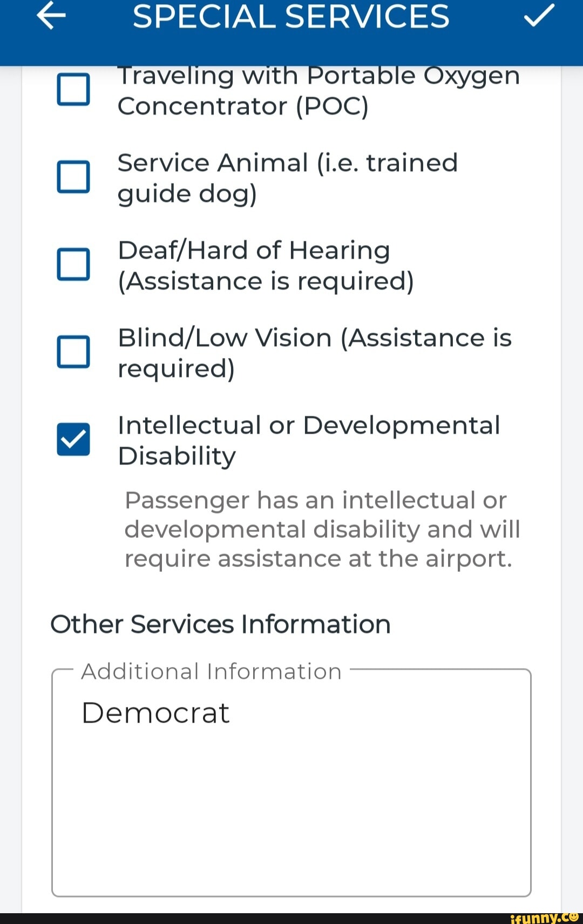Click the passenger disability description text
This screenshot has height=924, width=583.
point(322,529)
